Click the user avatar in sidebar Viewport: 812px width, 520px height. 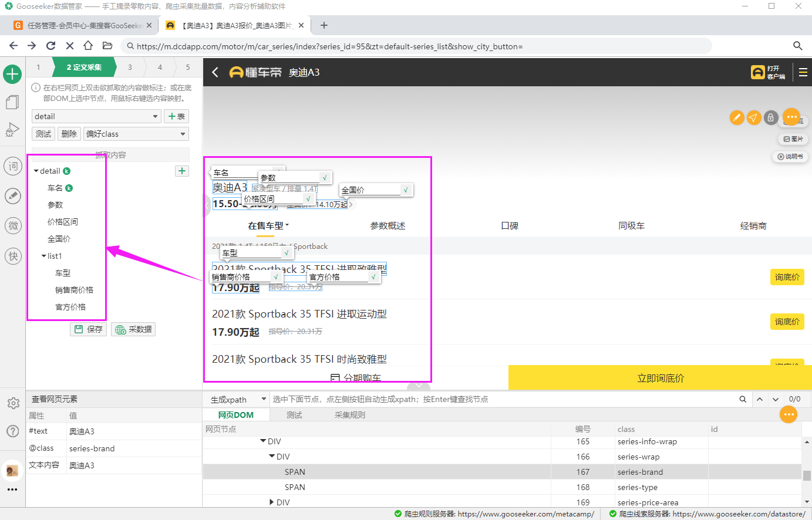[x=12, y=470]
